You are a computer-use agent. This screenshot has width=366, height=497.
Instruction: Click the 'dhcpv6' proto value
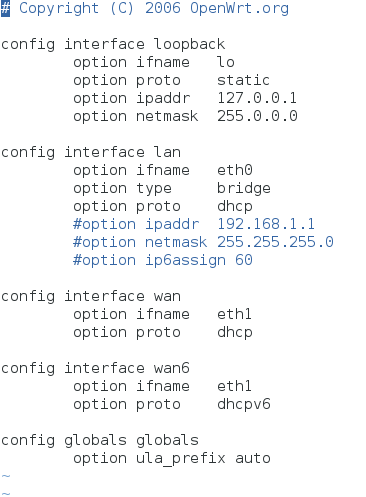click(x=244, y=405)
